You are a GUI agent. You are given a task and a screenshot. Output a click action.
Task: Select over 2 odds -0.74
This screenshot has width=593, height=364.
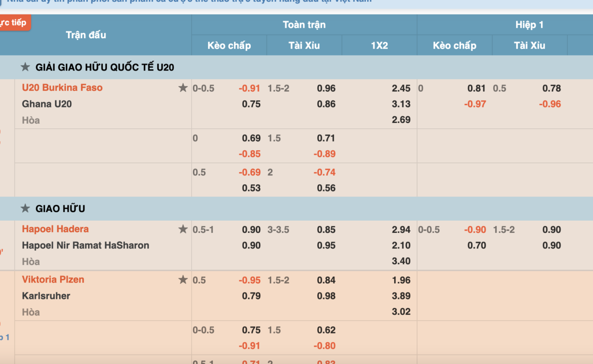[324, 172]
